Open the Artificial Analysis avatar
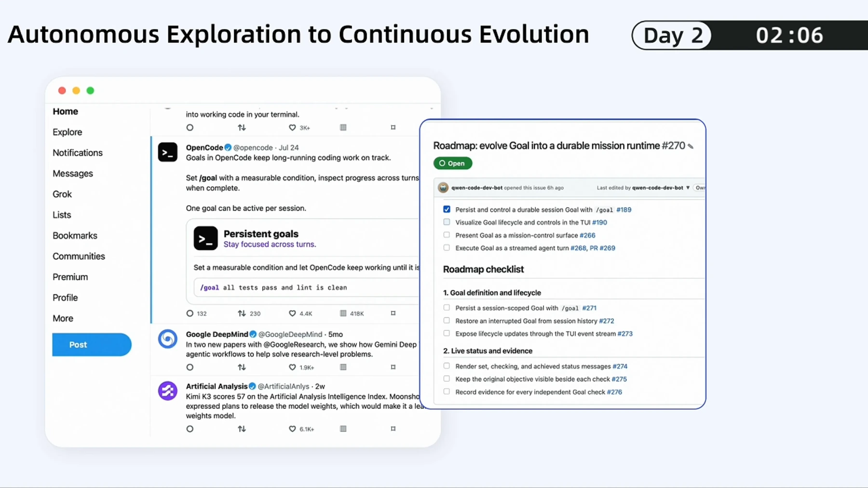The width and height of the screenshot is (868, 488). 168,391
